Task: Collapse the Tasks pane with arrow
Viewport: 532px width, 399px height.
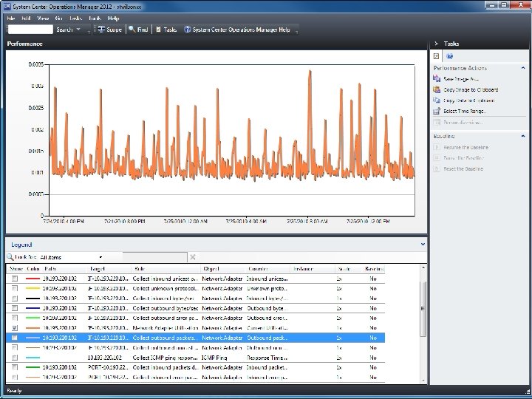Action: click(437, 44)
